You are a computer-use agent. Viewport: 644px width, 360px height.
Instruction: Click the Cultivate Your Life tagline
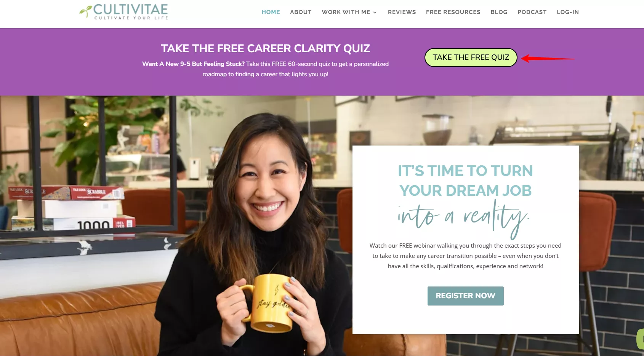click(x=131, y=18)
